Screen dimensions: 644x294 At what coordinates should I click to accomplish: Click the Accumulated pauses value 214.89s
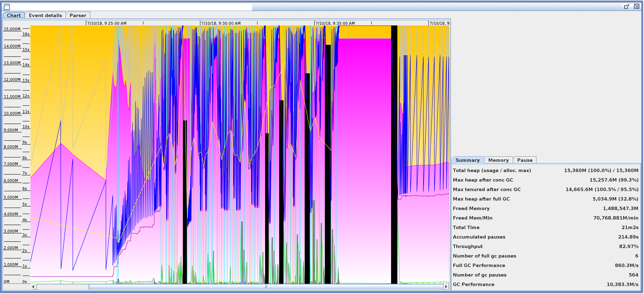click(628, 237)
